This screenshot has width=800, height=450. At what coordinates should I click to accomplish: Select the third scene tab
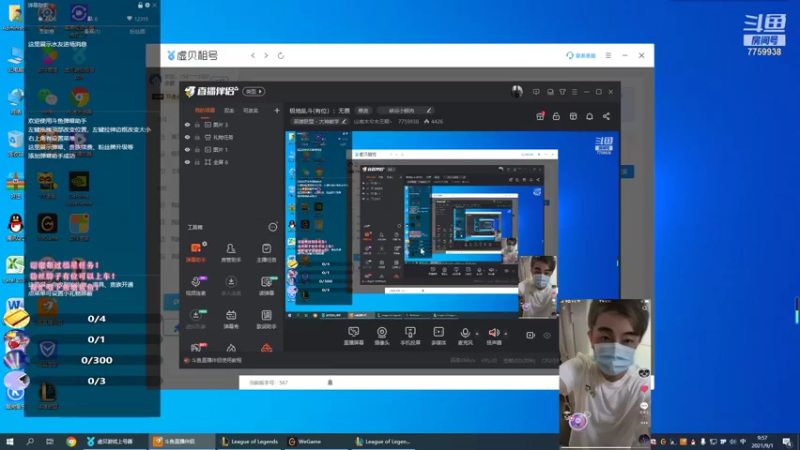(x=251, y=110)
